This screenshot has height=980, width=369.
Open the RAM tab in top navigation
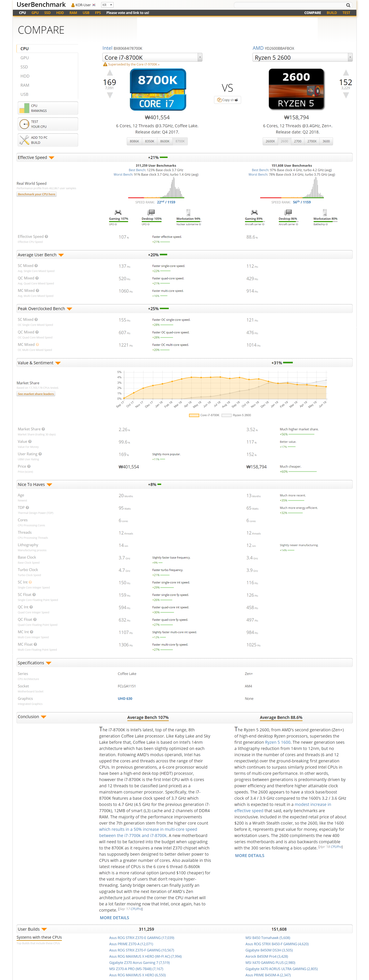73,13
